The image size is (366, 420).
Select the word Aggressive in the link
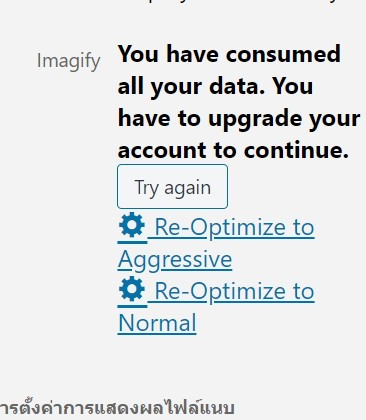coord(175,260)
